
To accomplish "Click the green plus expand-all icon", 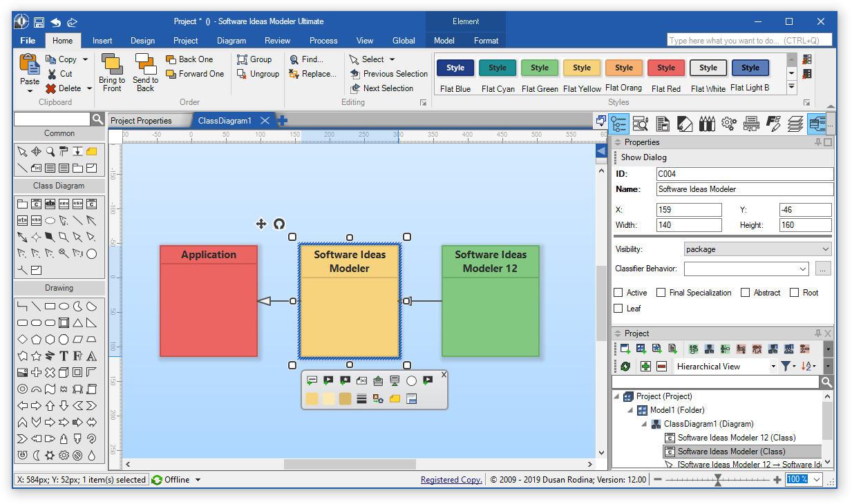I will pos(645,367).
